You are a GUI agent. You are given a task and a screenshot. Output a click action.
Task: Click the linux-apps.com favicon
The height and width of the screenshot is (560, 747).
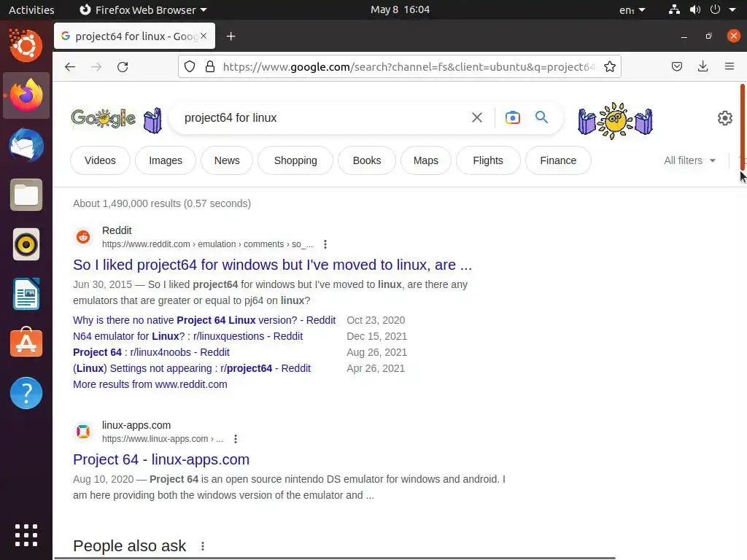[x=83, y=432]
